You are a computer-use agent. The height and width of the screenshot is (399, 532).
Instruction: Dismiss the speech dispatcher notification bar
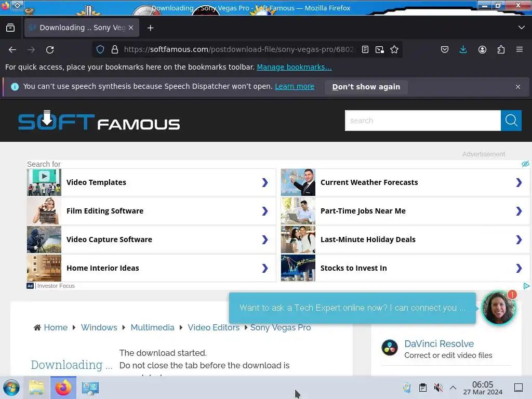click(518, 87)
